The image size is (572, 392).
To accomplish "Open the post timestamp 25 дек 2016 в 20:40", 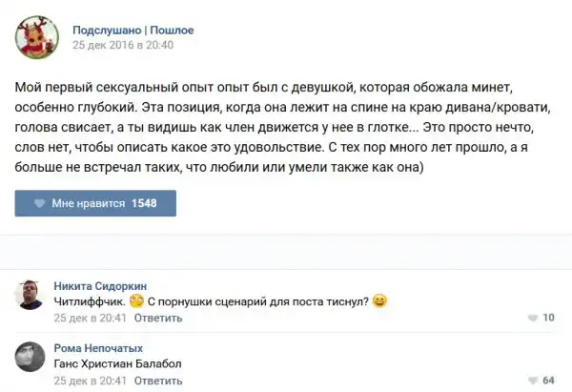I will [x=123, y=45].
